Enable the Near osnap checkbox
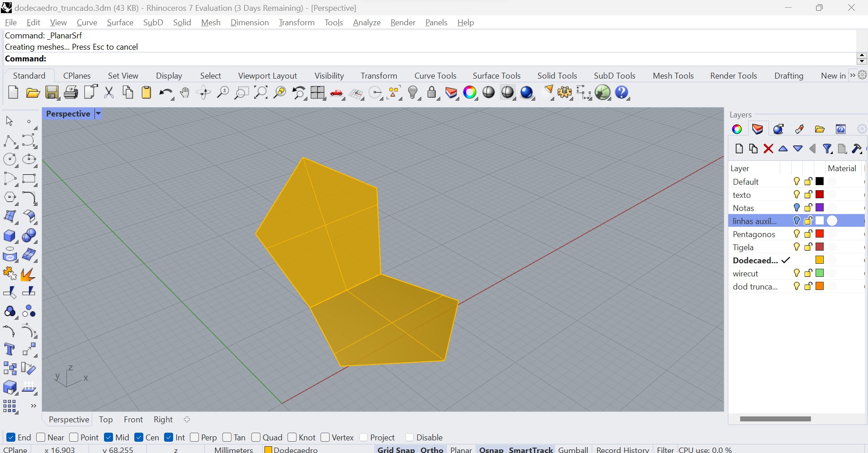868x453 pixels. coord(41,437)
